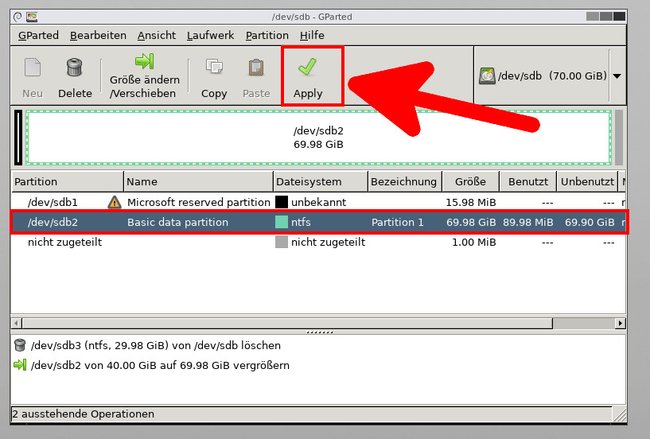Click the '1.00 MiB' size cell
650x439 pixels.
tap(474, 242)
